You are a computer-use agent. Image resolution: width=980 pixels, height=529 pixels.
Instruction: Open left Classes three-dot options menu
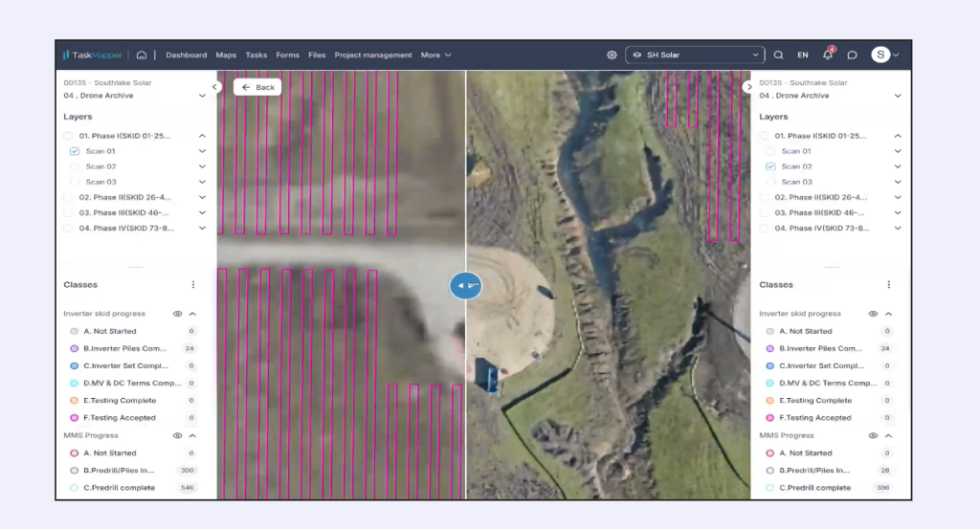coord(193,285)
